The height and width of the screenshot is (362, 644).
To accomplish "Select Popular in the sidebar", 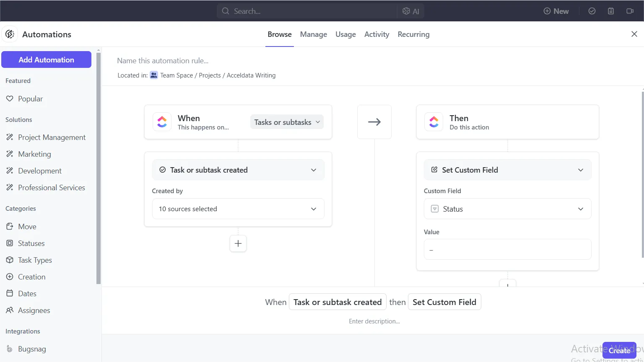I will coord(30,98).
